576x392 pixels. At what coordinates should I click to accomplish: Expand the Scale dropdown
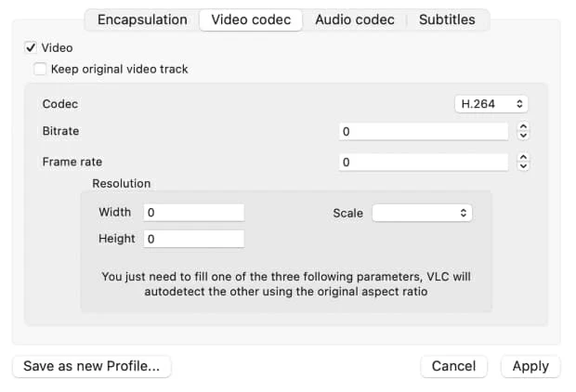(x=422, y=213)
